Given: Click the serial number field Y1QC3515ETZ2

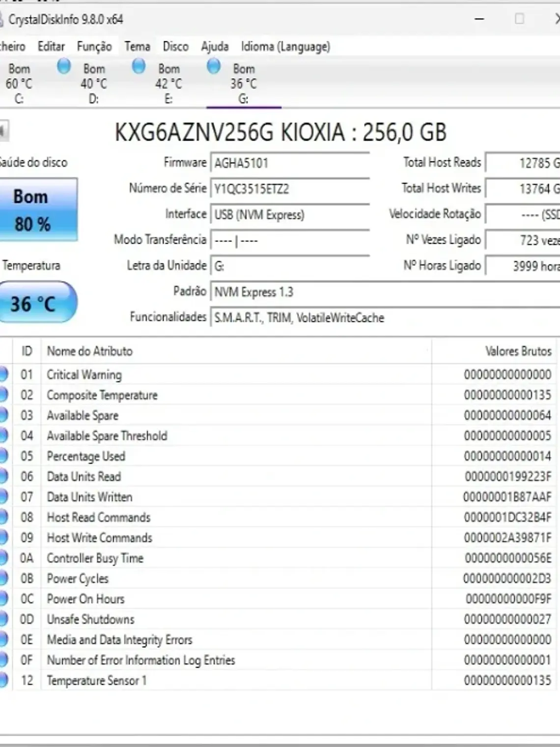Looking at the screenshot, I should click(290, 189).
